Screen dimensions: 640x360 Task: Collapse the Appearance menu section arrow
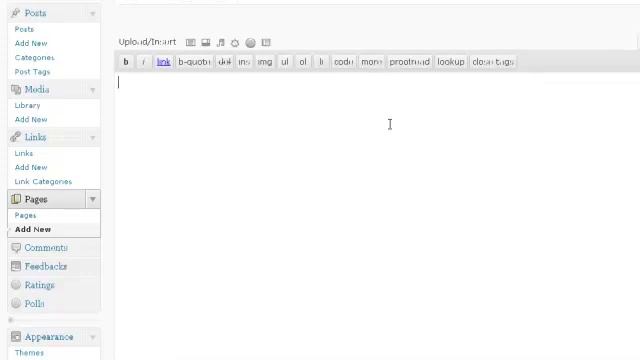pos(93,337)
